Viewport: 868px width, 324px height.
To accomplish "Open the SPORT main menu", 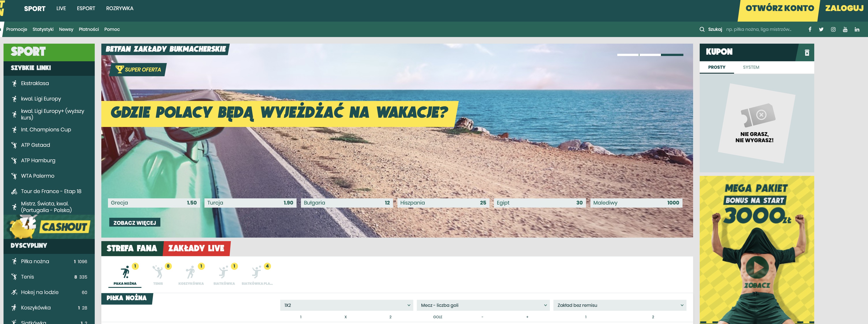I will [x=35, y=8].
